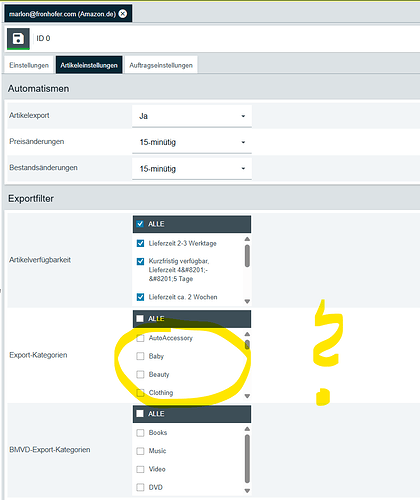This screenshot has width=420, height=500.
Task: Click the Exportfilter section header
Action: [x=31, y=199]
